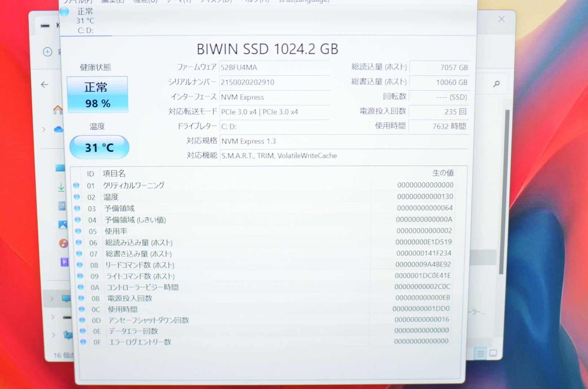This screenshot has height=389, width=588.
Task: Close the Explorer window with the X
Action: click(x=501, y=19)
